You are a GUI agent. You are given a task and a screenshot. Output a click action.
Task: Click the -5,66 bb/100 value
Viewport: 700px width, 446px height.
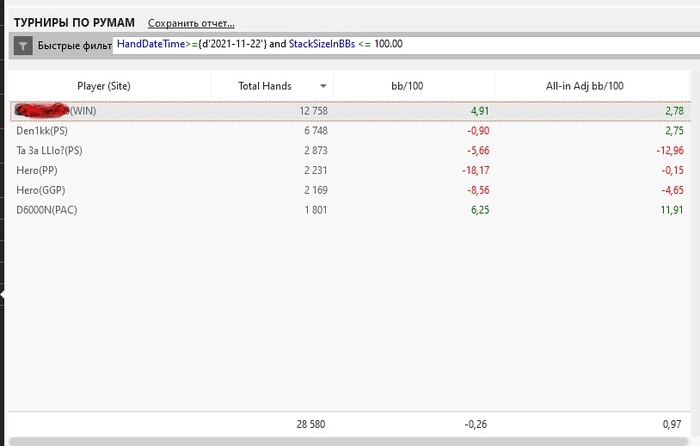click(478, 150)
